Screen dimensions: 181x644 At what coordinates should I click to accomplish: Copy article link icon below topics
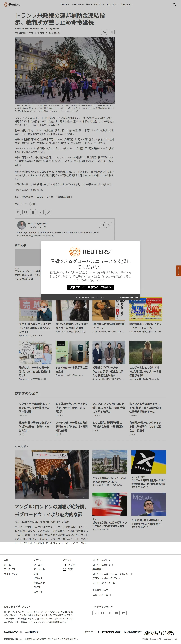[48, 212]
